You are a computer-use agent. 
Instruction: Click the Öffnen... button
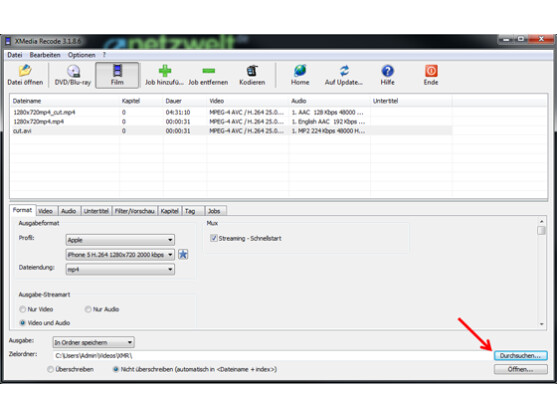coord(520,369)
